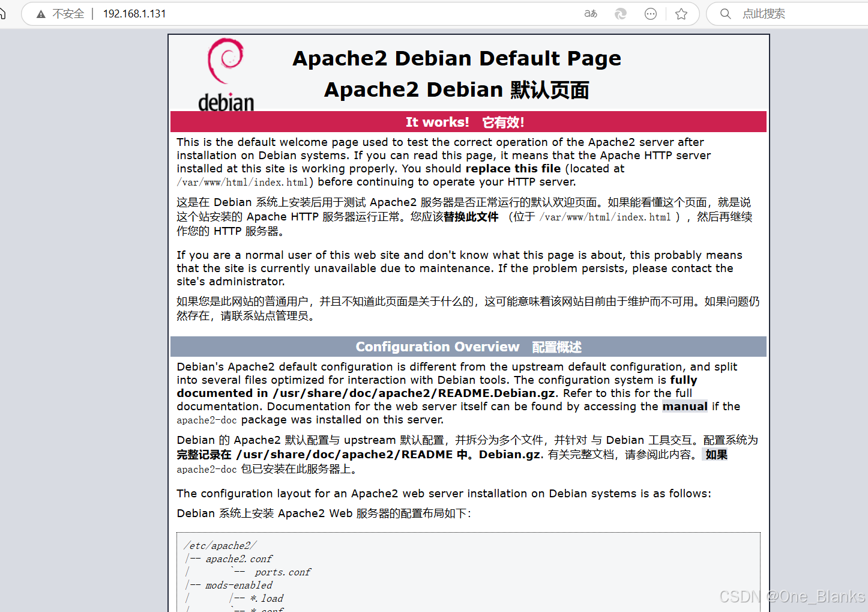
Task: Click the /etc/apache2/ line in the code box
Action: (220, 545)
